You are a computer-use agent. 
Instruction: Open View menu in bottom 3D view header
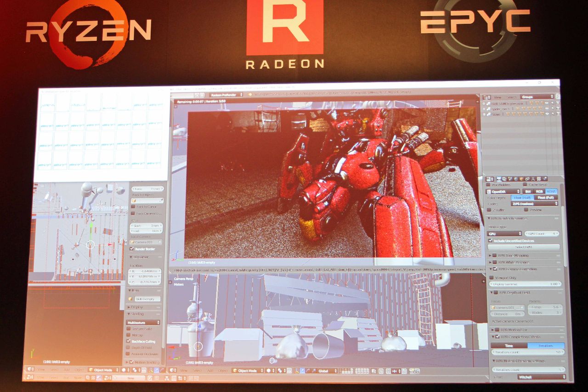tap(183, 370)
